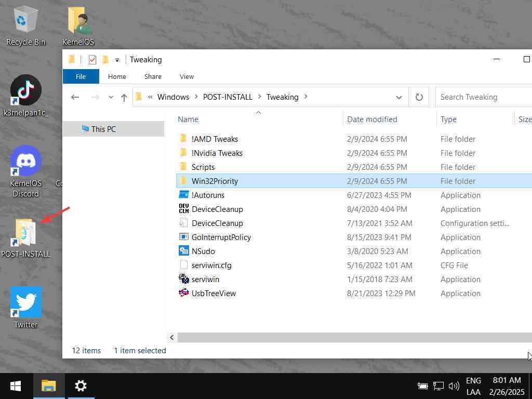Select the GoInterruptPolicy application icon

point(183,237)
